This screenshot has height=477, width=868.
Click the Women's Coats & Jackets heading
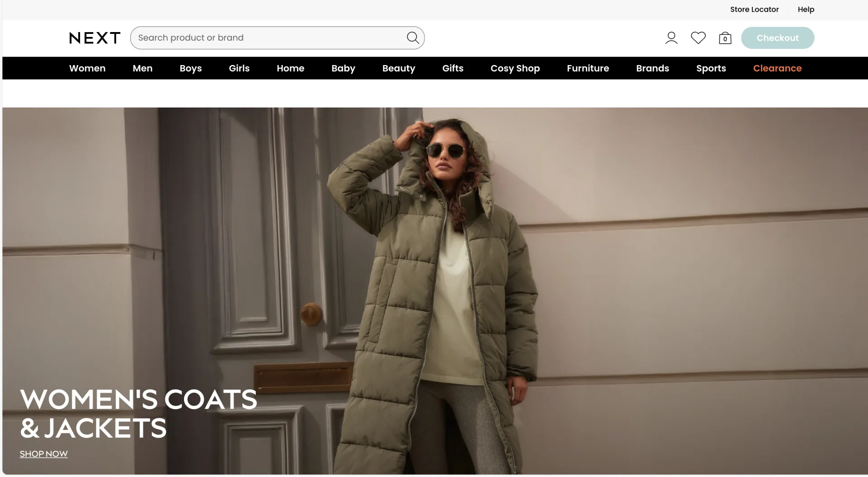click(138, 414)
